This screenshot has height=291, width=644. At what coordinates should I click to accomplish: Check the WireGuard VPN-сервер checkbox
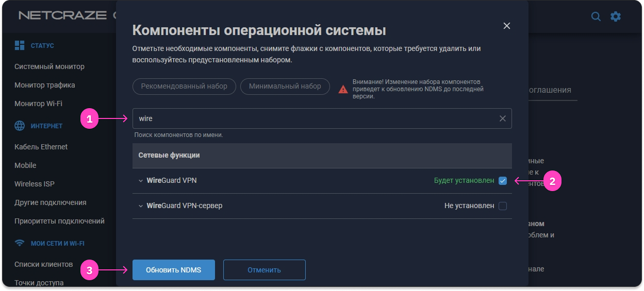(x=503, y=206)
